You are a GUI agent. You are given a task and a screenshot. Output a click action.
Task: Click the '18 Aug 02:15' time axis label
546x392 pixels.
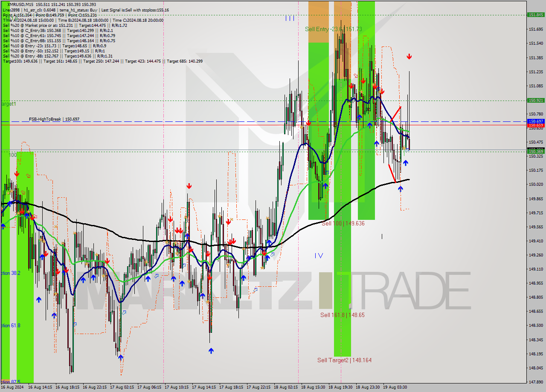coord(286,387)
